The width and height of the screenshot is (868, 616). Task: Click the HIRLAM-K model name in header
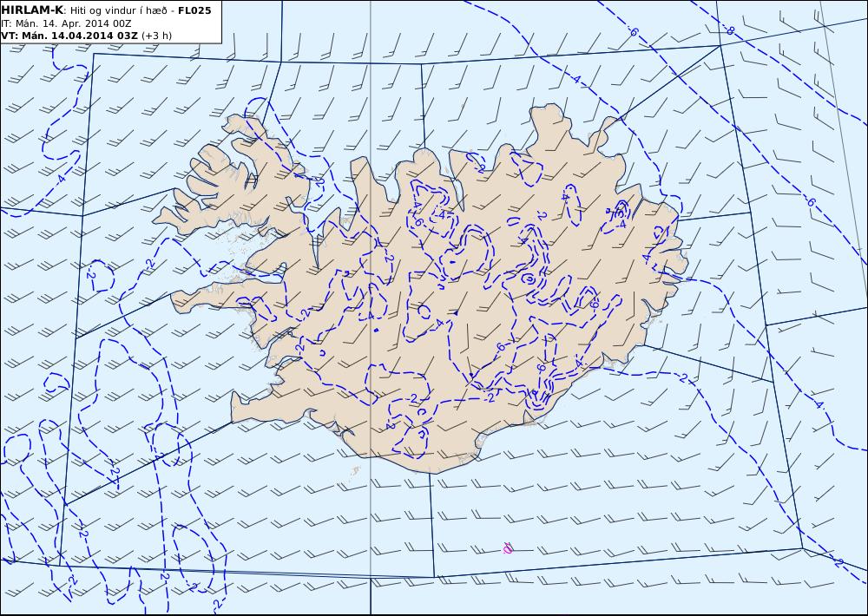pos(32,10)
